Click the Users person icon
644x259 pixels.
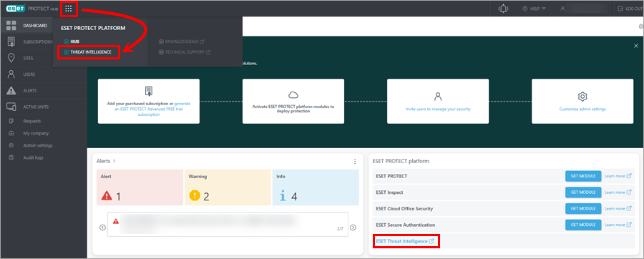pos(11,74)
